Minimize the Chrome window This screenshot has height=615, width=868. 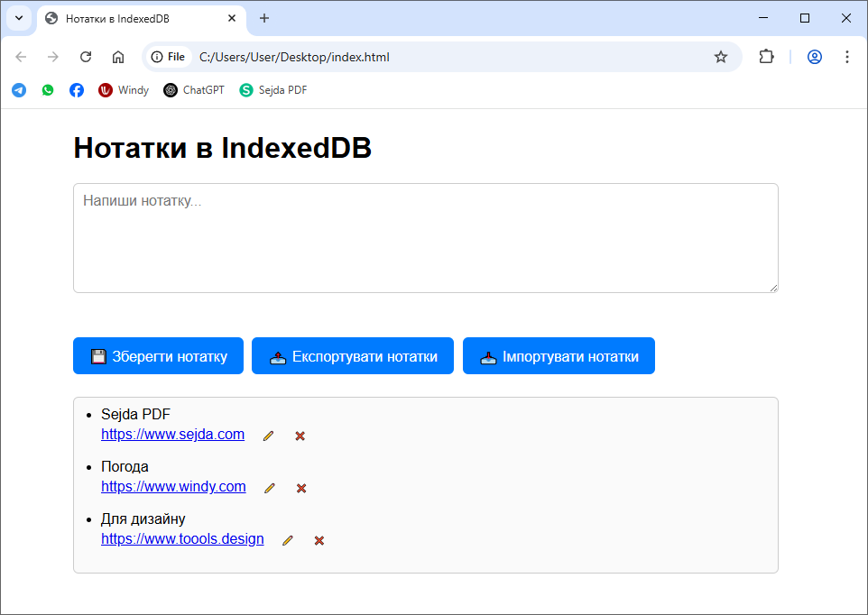(763, 18)
